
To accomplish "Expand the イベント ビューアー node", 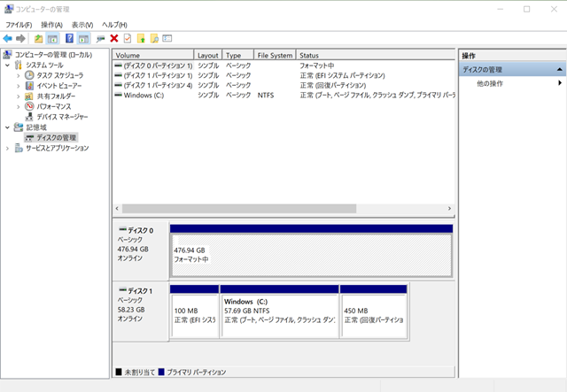I will click(18, 86).
